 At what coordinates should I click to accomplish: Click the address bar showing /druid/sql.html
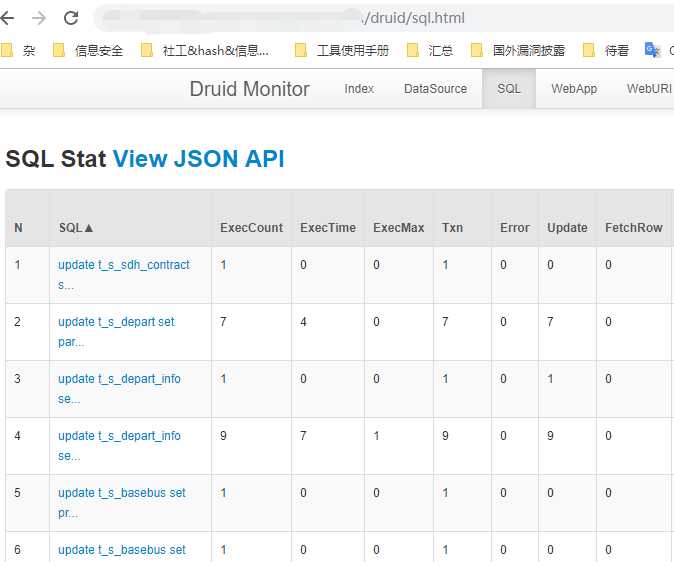[383, 18]
